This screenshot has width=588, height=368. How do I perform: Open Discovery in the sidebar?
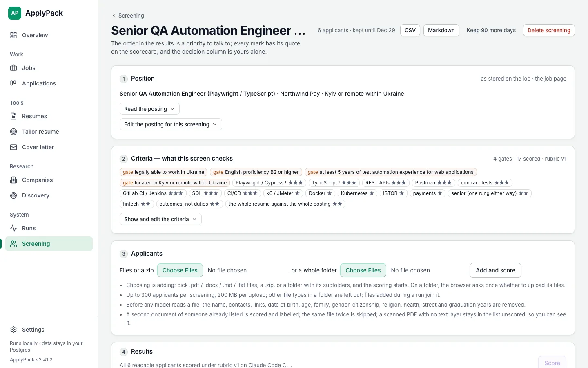click(x=49, y=195)
